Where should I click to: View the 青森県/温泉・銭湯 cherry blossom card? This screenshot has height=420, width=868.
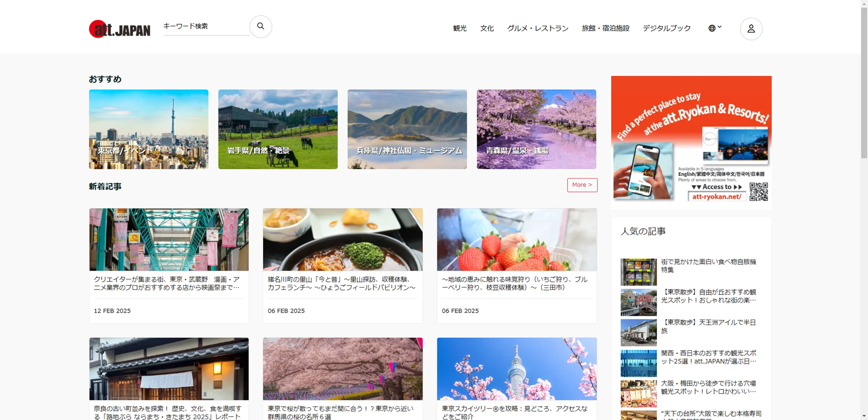click(x=536, y=130)
